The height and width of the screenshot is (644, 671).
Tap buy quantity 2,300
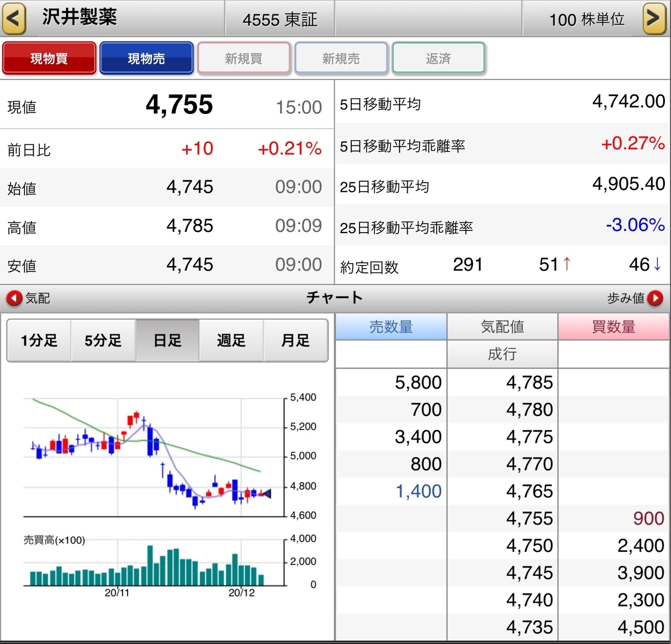click(641, 600)
